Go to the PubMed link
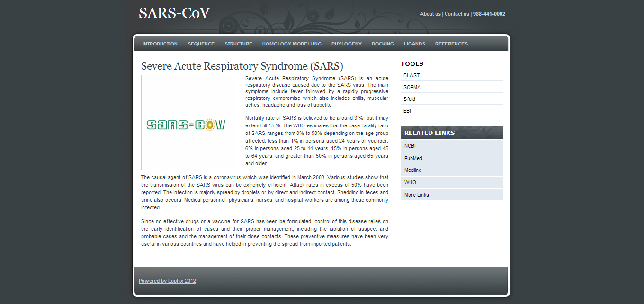 413,158
